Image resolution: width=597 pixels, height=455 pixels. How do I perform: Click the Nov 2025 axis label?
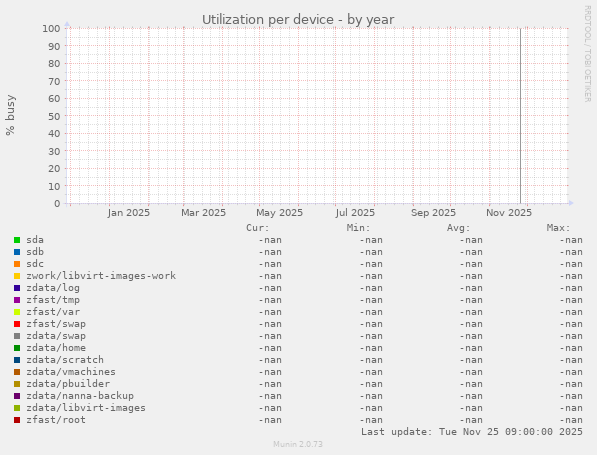[x=509, y=212]
